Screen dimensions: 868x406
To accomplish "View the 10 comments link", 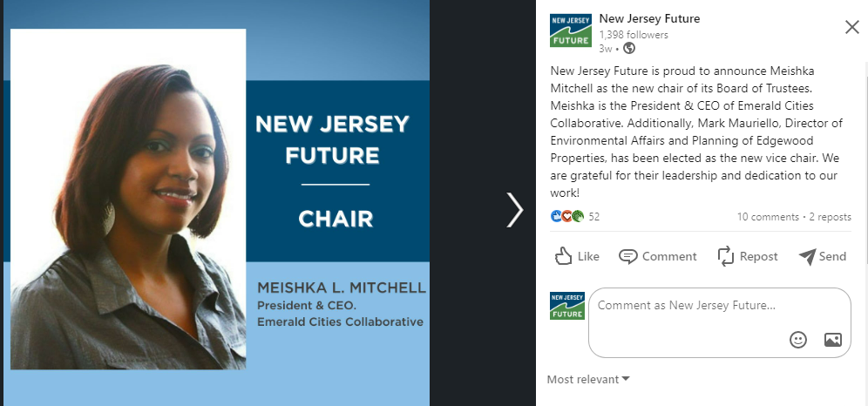I will 767,217.
